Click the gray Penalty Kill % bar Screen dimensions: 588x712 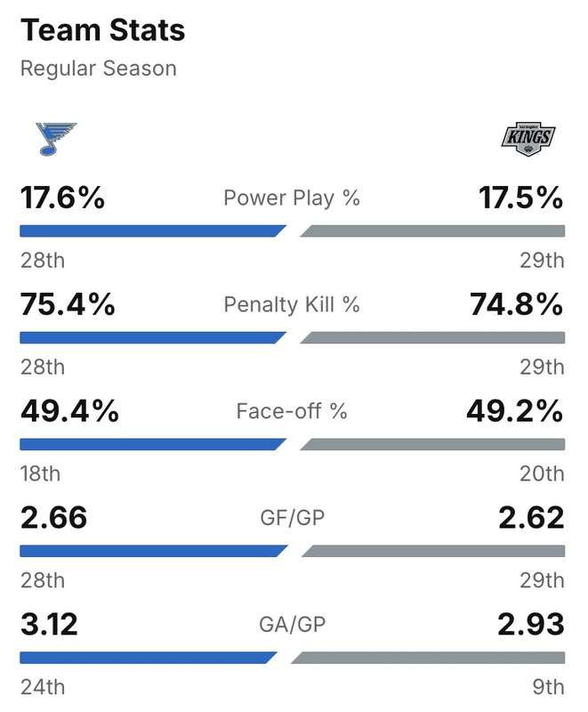(433, 338)
